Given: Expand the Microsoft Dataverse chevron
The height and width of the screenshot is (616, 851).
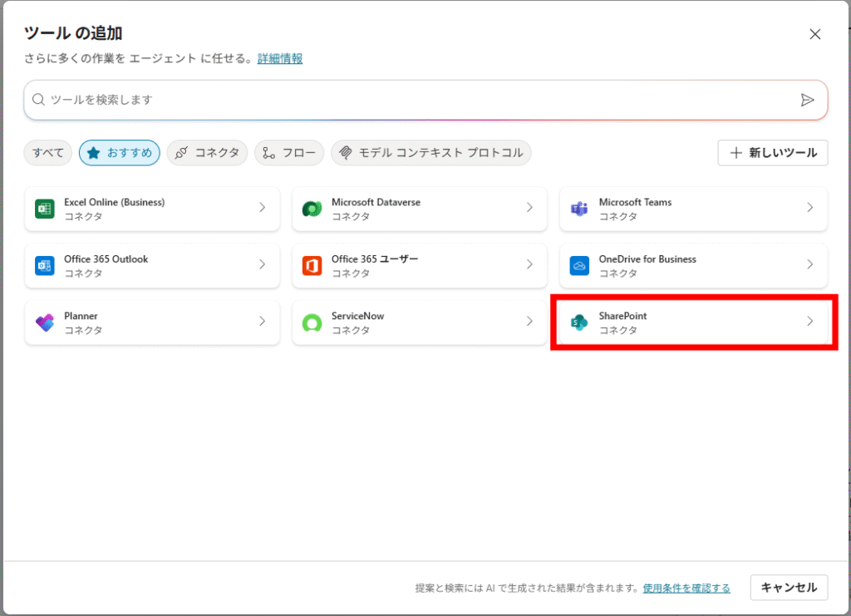Looking at the screenshot, I should (529, 207).
